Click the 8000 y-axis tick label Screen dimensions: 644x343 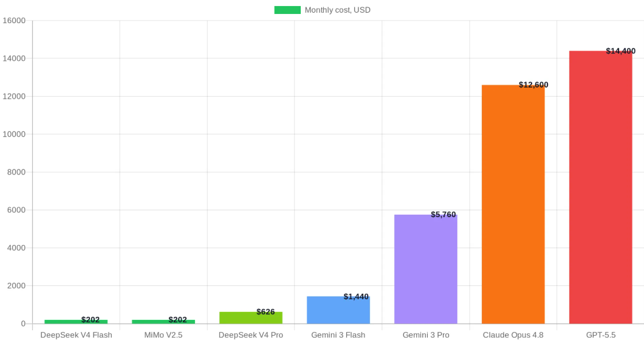[x=16, y=172]
